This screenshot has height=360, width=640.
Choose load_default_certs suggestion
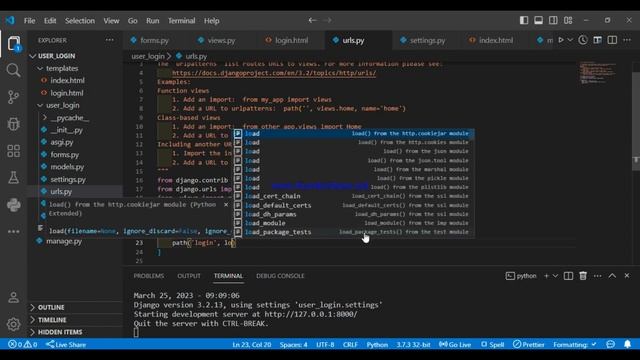click(x=353, y=205)
